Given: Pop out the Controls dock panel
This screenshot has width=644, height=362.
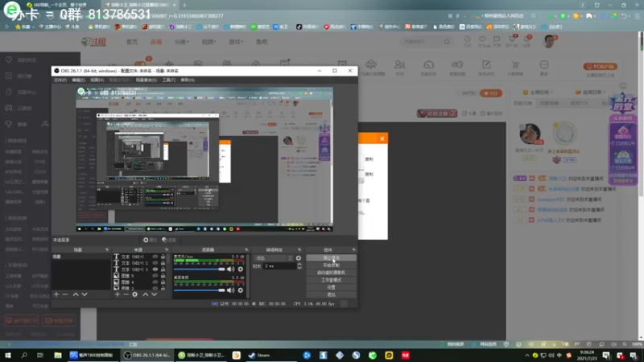Looking at the screenshot, I should [353, 249].
